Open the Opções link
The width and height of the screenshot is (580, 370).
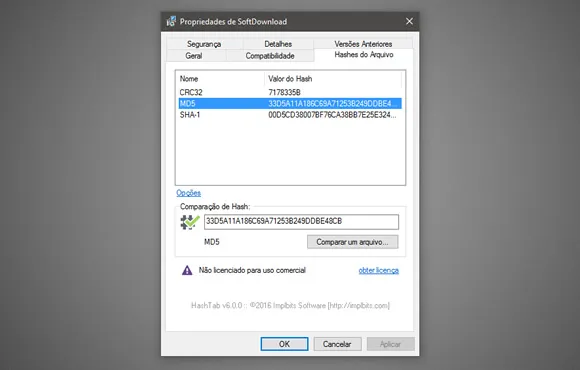[189, 193]
